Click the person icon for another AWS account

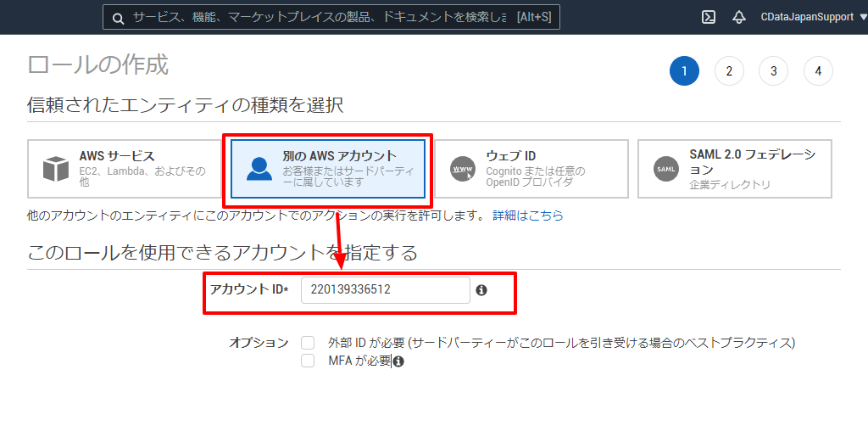click(x=259, y=169)
